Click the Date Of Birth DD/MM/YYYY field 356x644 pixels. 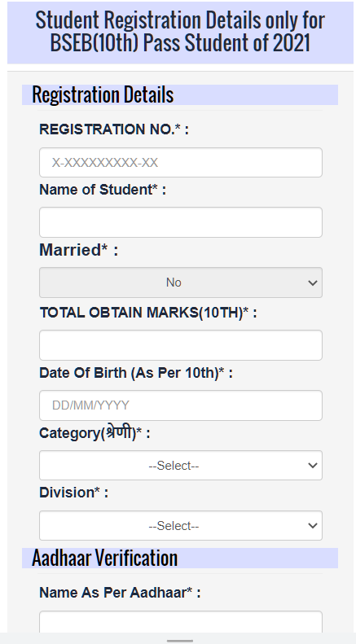pyautogui.click(x=181, y=405)
